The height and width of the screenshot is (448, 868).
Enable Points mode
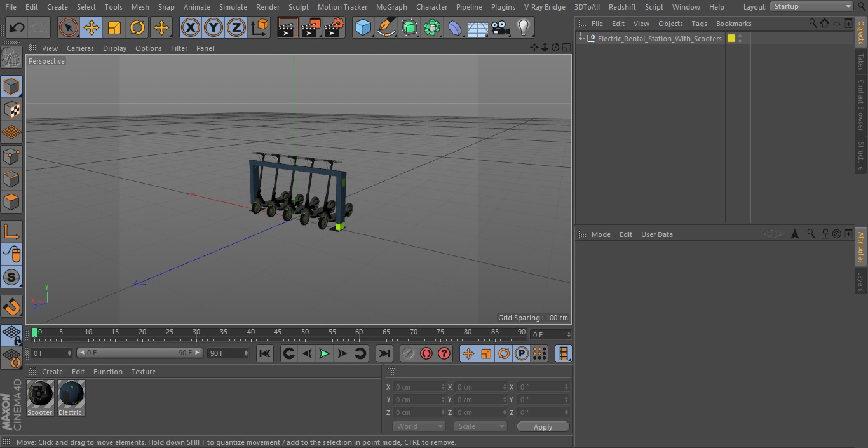click(x=11, y=156)
